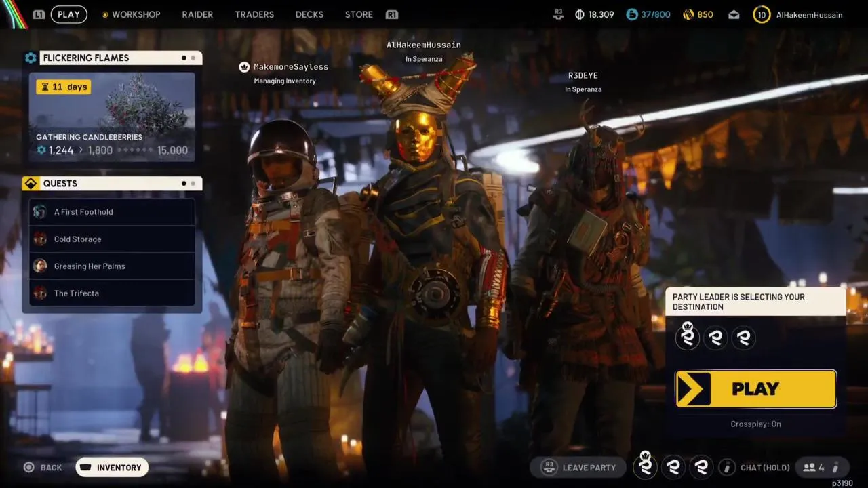Click the crowned leader avatar in destination panel
Viewport: 868px width, 488px height.
click(x=688, y=337)
